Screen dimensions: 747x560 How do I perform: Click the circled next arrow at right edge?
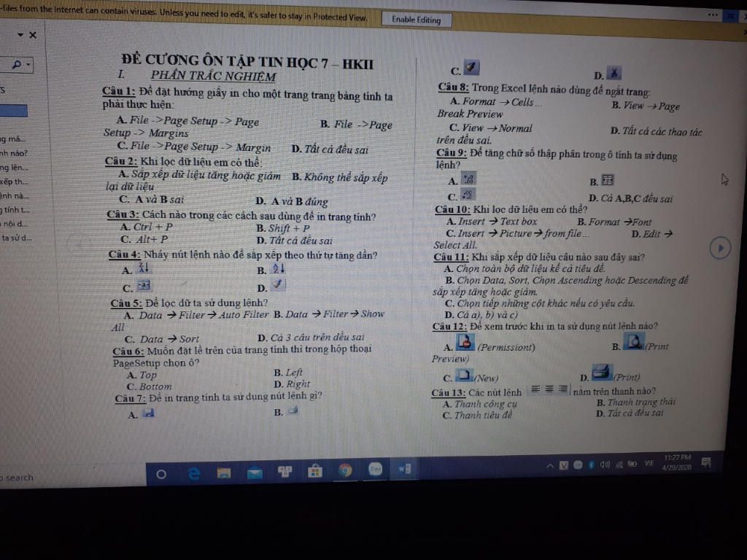click(x=720, y=248)
